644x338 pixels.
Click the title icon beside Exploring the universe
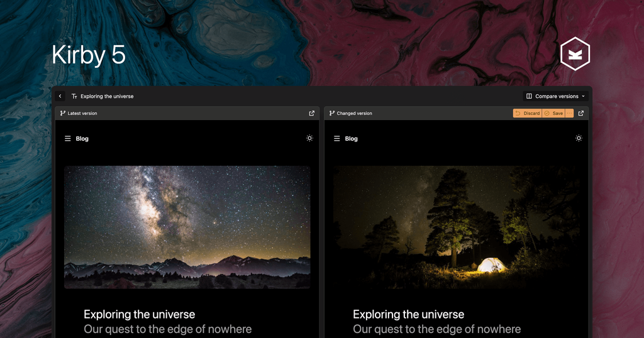click(x=74, y=96)
